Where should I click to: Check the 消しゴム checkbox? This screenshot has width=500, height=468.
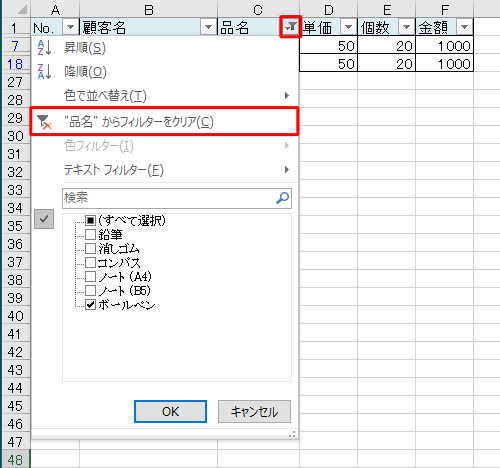tap(90, 249)
